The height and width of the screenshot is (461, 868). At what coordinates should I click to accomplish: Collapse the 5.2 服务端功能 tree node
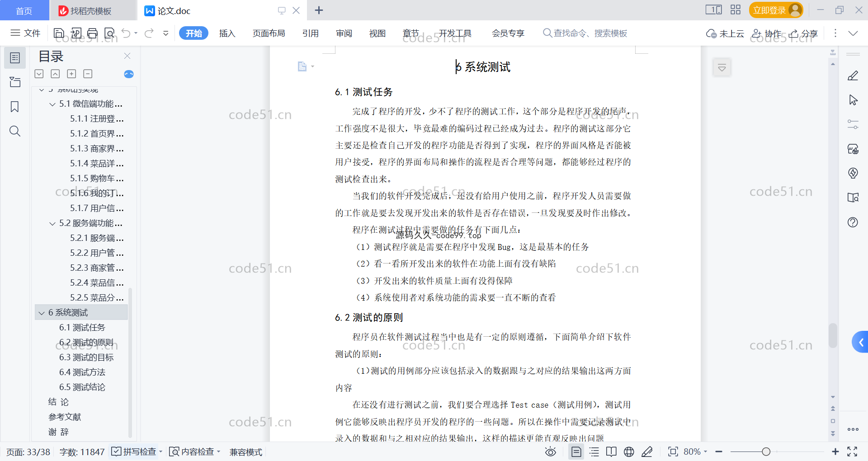(x=52, y=223)
